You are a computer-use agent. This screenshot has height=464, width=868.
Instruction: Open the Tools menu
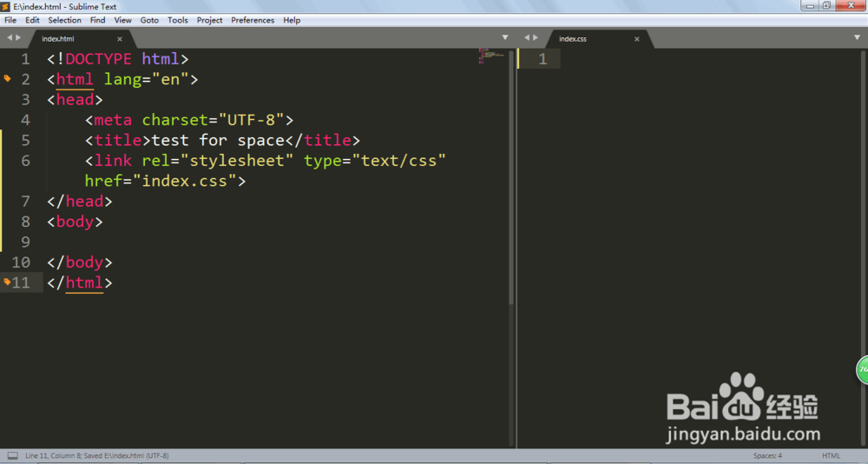click(178, 20)
